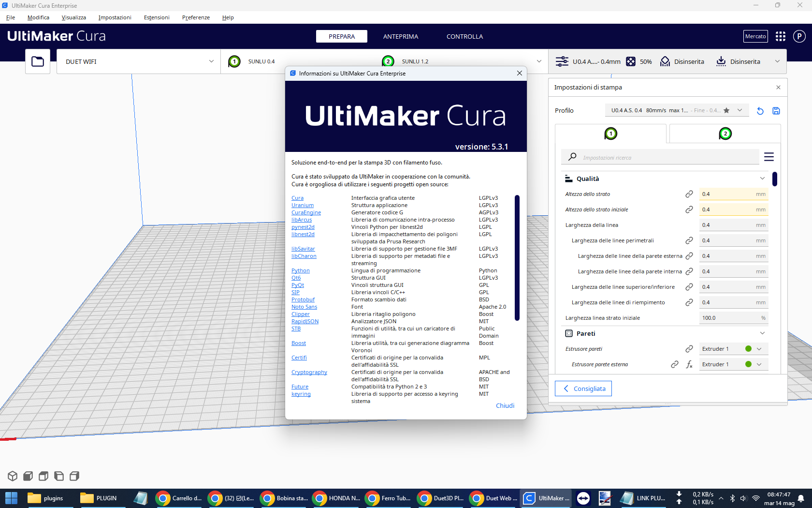The height and width of the screenshot is (508, 812).
Task: Open the Cryptography project link
Action: [309, 372]
